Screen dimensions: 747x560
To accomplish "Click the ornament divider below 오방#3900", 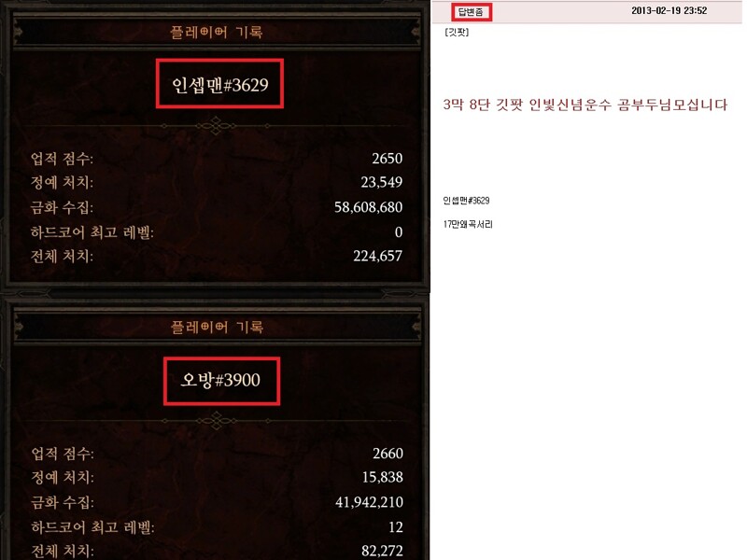I will 216,421.
